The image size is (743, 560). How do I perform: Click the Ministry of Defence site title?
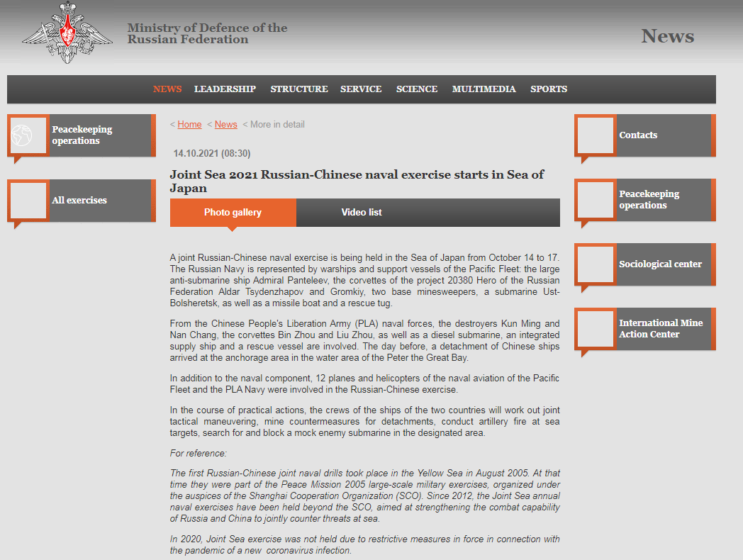(x=207, y=33)
